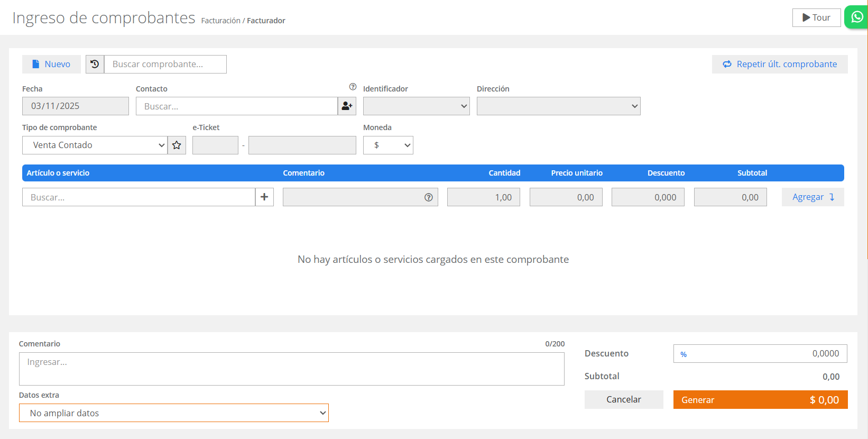Open the Dirección dropdown
This screenshot has width=868, height=439.
click(x=558, y=106)
